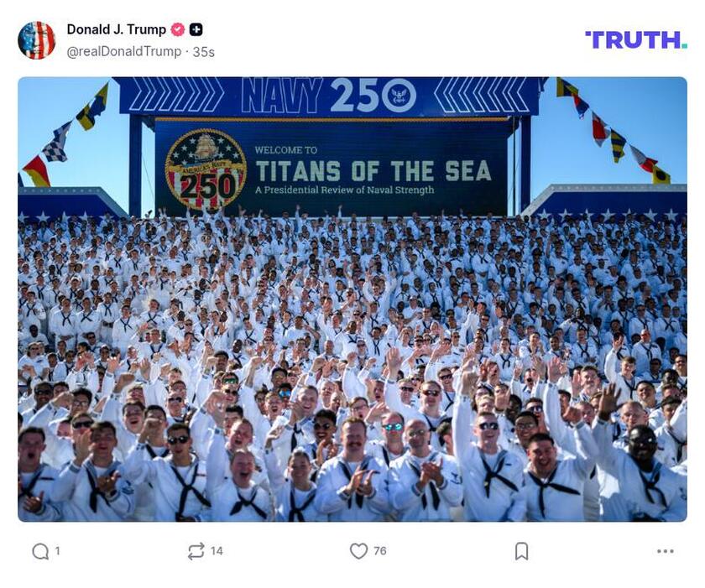
Task: Like the post with the heart icon
Action: [x=358, y=551]
